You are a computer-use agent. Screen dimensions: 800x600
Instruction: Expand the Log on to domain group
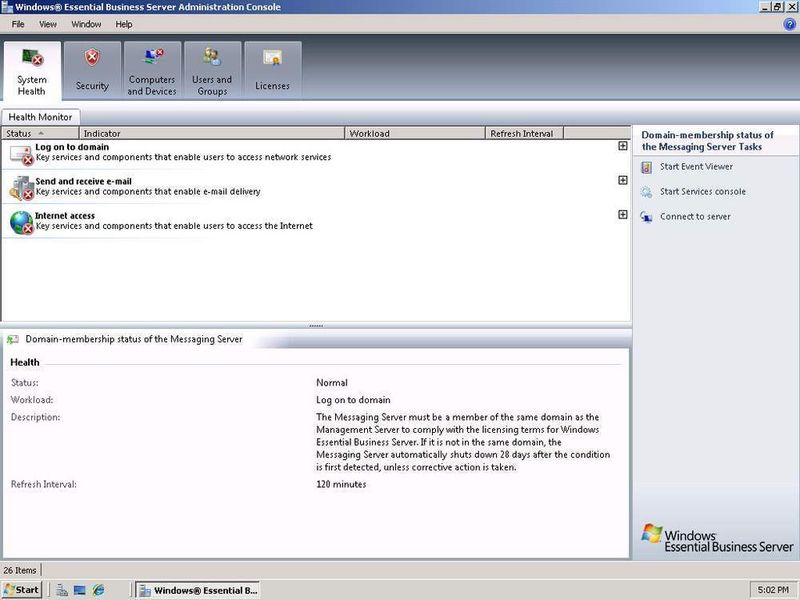point(623,146)
